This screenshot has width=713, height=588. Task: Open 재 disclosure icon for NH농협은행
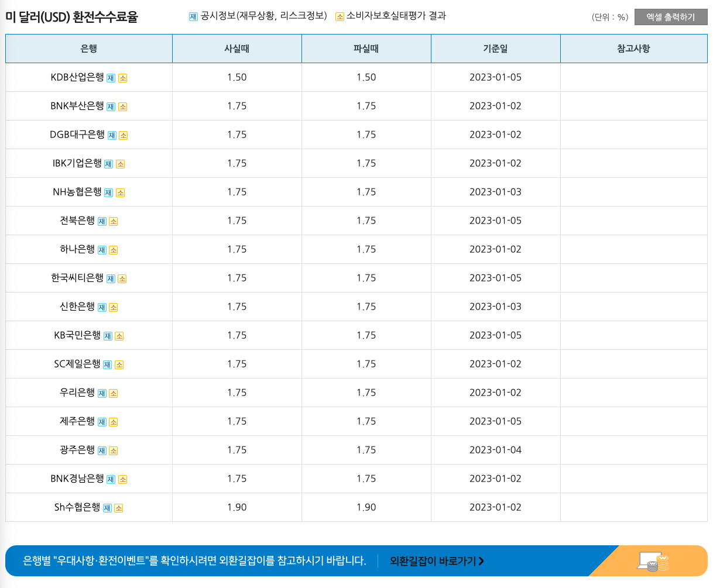point(108,192)
